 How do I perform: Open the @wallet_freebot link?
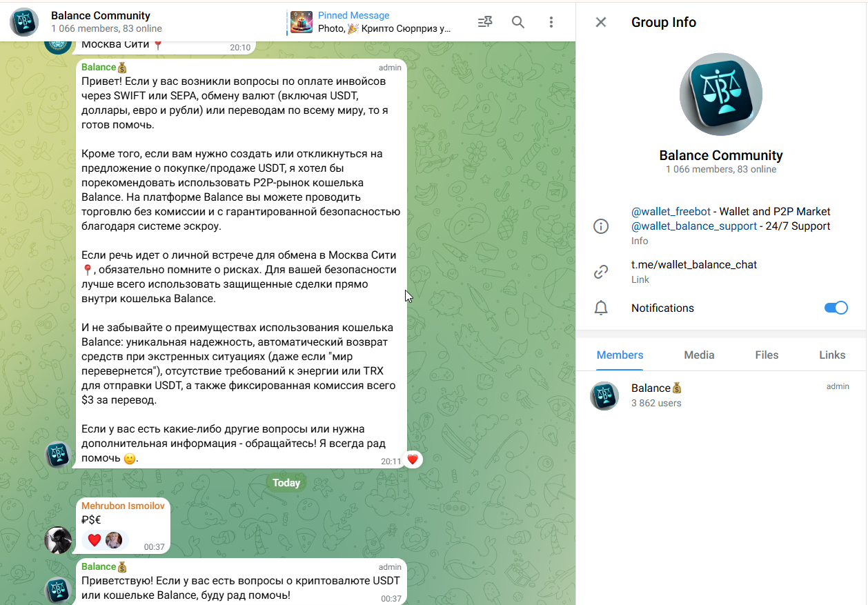(x=671, y=212)
